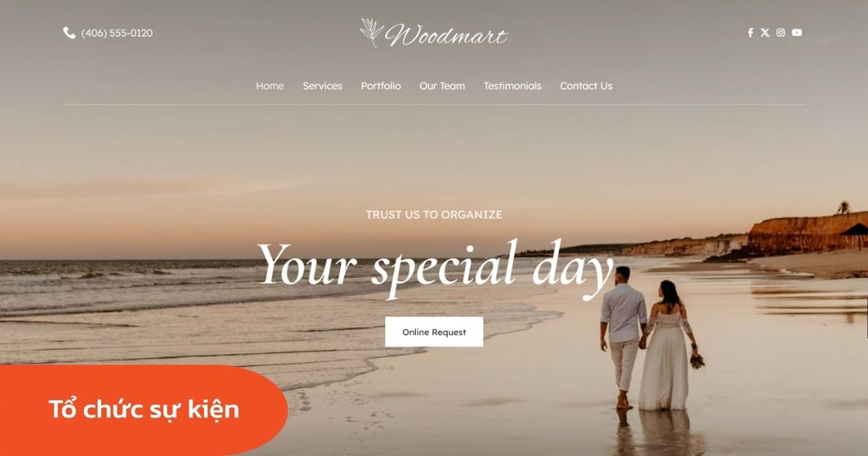Select Portfolio in the navigation

coord(381,85)
